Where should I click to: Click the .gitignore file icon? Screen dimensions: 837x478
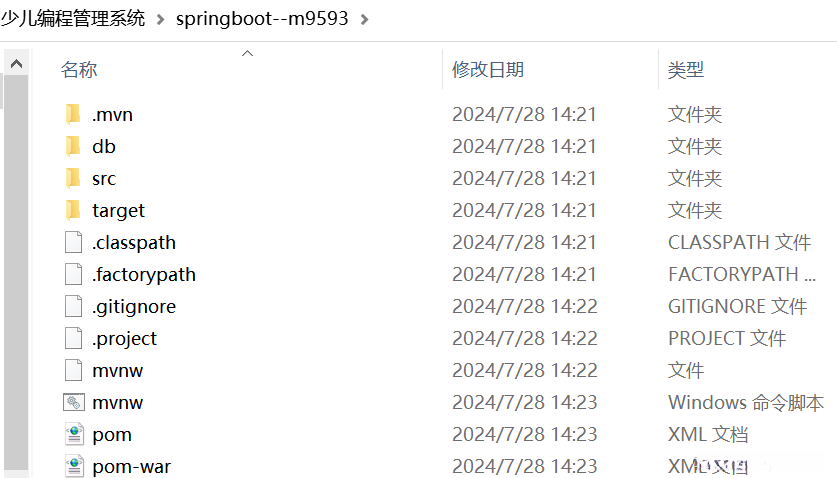[73, 306]
